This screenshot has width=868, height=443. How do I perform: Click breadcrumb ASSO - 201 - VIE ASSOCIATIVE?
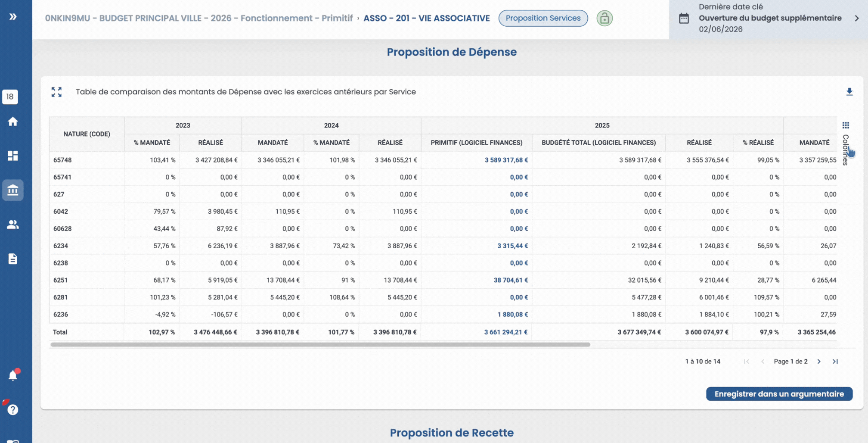pyautogui.click(x=426, y=18)
